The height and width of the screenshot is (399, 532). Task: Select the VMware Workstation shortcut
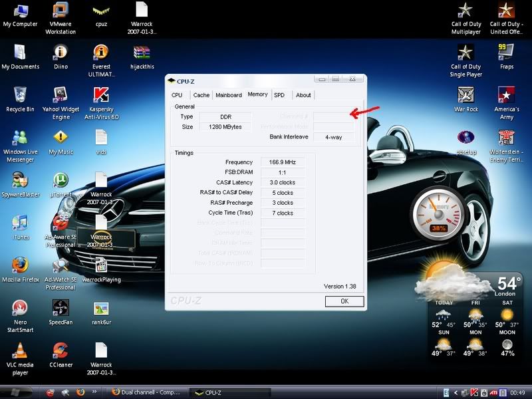pos(61,12)
